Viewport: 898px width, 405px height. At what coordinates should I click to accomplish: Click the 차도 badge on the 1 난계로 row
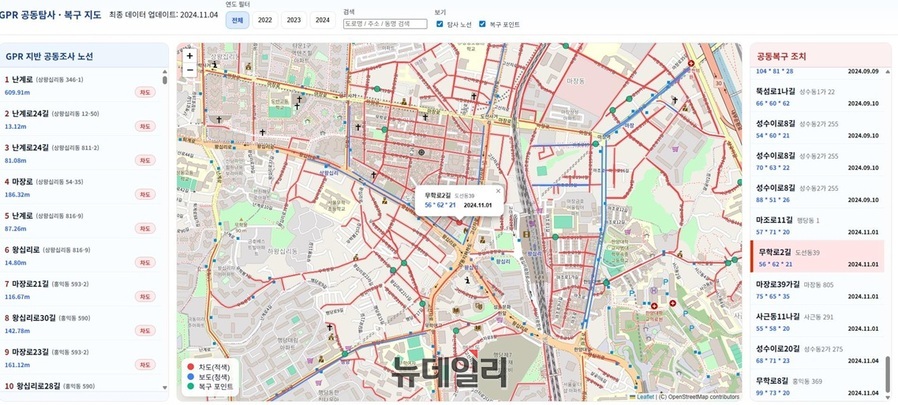(x=145, y=92)
